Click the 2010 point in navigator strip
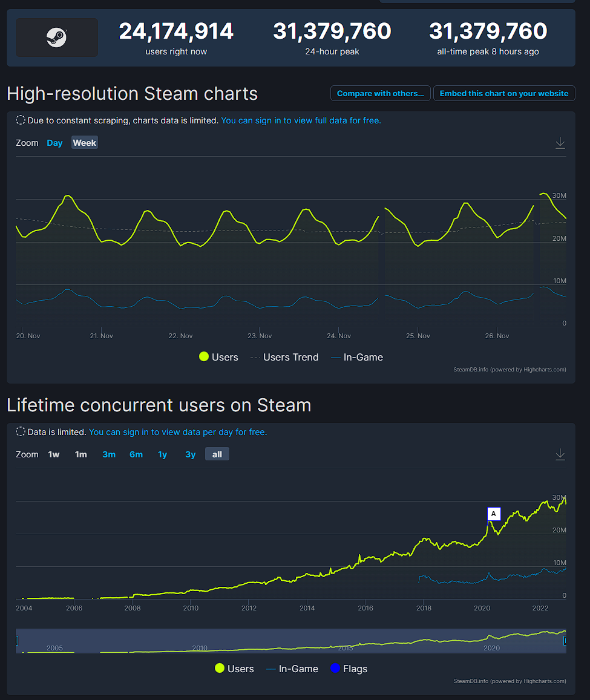This screenshot has width=590, height=700. pos(200,648)
